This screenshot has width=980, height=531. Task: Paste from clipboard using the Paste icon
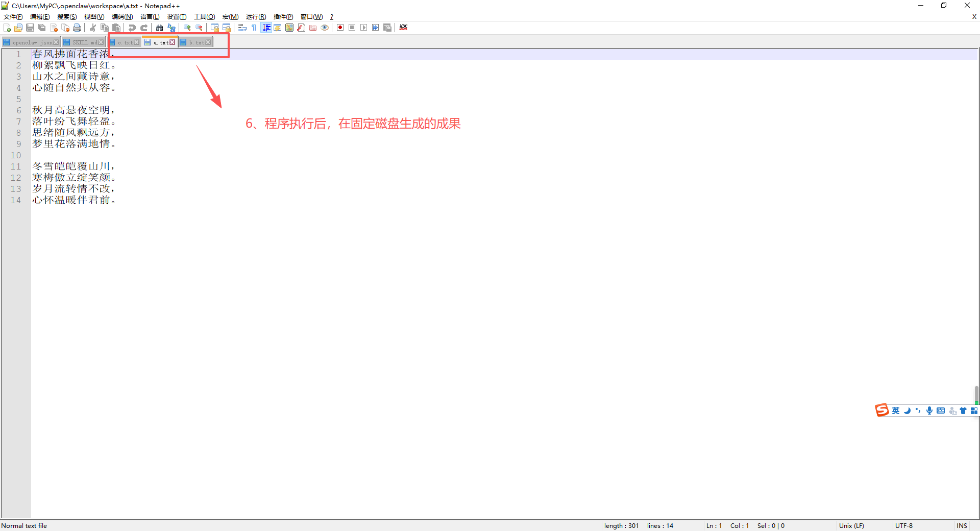point(116,28)
